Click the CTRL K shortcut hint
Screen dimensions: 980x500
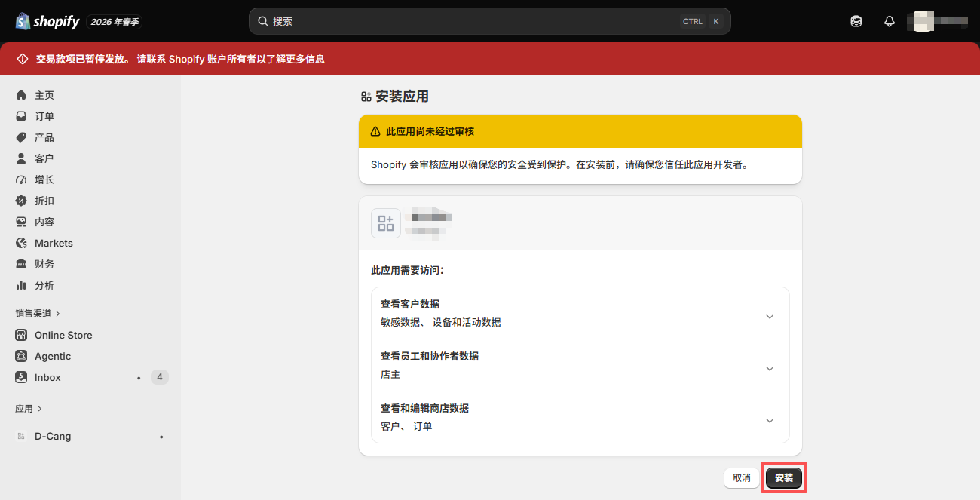[x=702, y=21]
